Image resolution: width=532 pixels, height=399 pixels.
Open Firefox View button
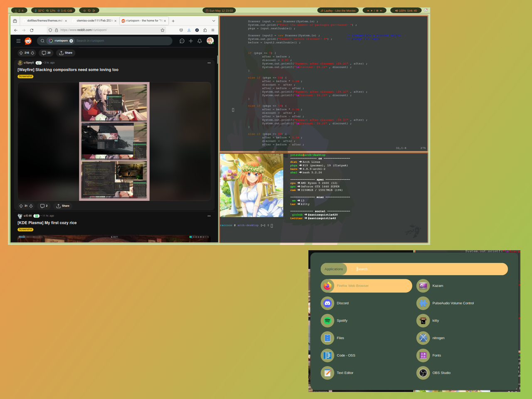point(15,21)
